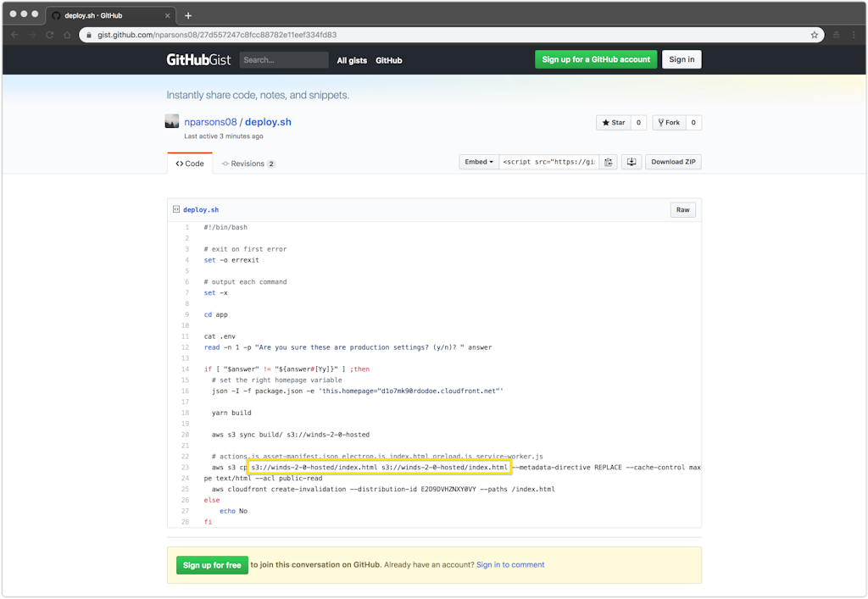Click the deploy.sh file name link
This screenshot has width=868, height=599.
pyautogui.click(x=201, y=209)
